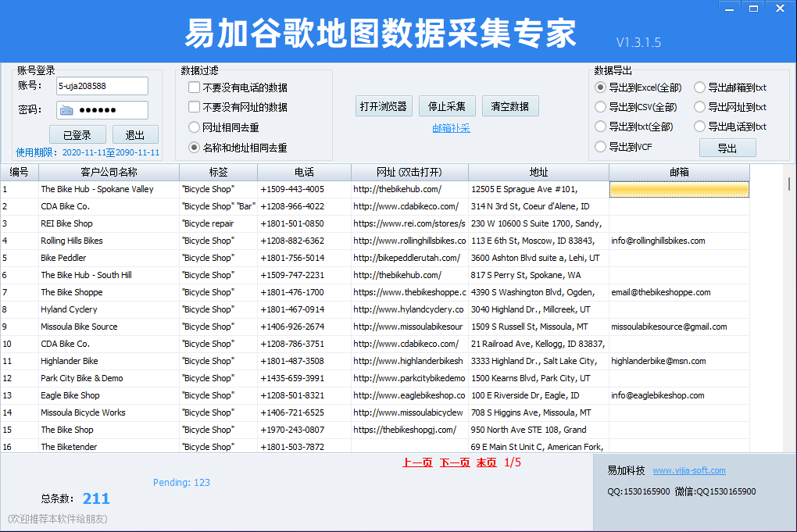Image resolution: width=797 pixels, height=532 pixels.
Task: Select The Bike Hub - South Hill row
Action: [x=374, y=276]
